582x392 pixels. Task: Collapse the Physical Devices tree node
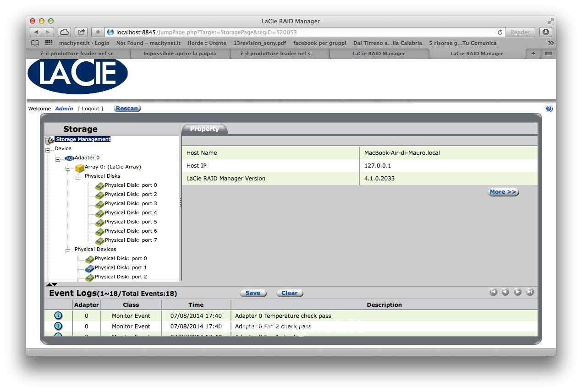point(68,251)
